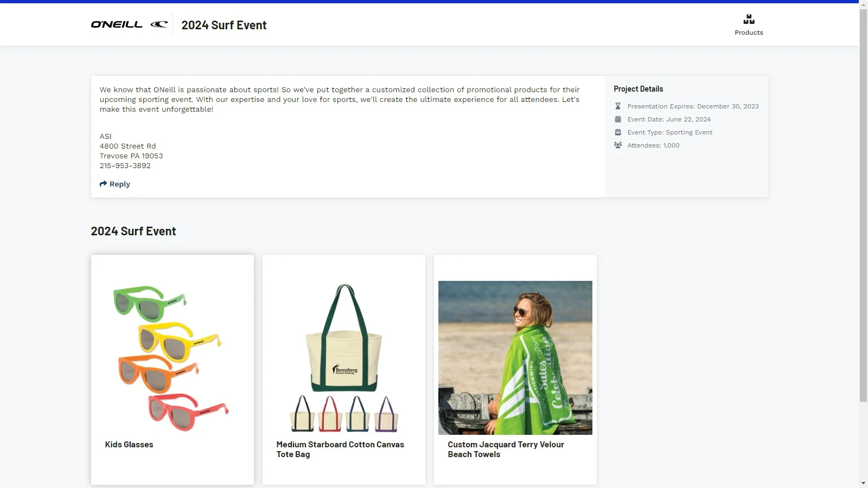868x488 pixels.
Task: Select Custom Jacquard Terry Velour Beach Towels title
Action: coord(506,450)
